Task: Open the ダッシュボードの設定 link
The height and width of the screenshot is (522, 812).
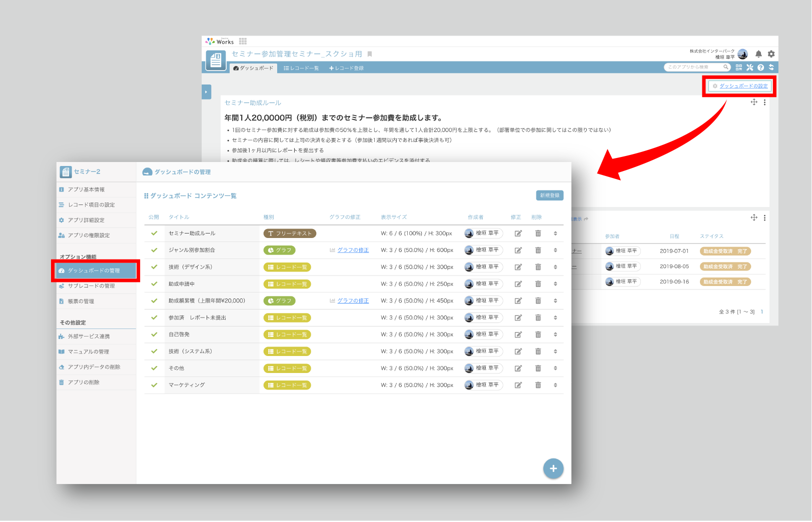Action: click(x=740, y=86)
